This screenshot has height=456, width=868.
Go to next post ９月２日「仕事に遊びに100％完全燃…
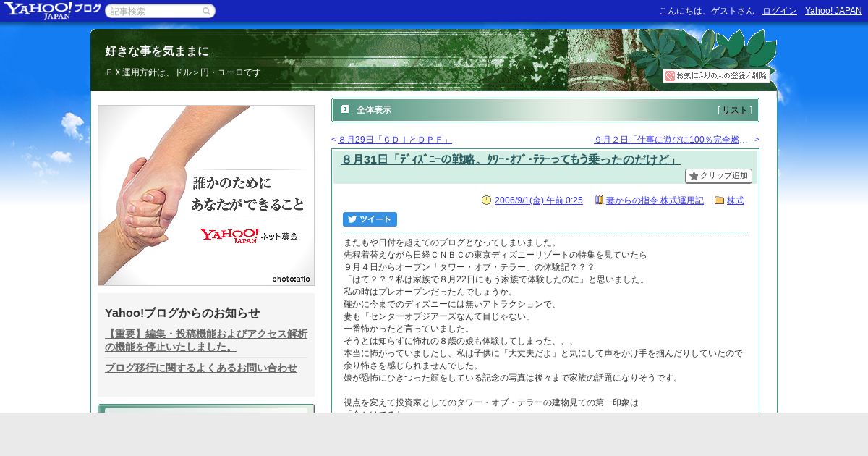(x=671, y=140)
